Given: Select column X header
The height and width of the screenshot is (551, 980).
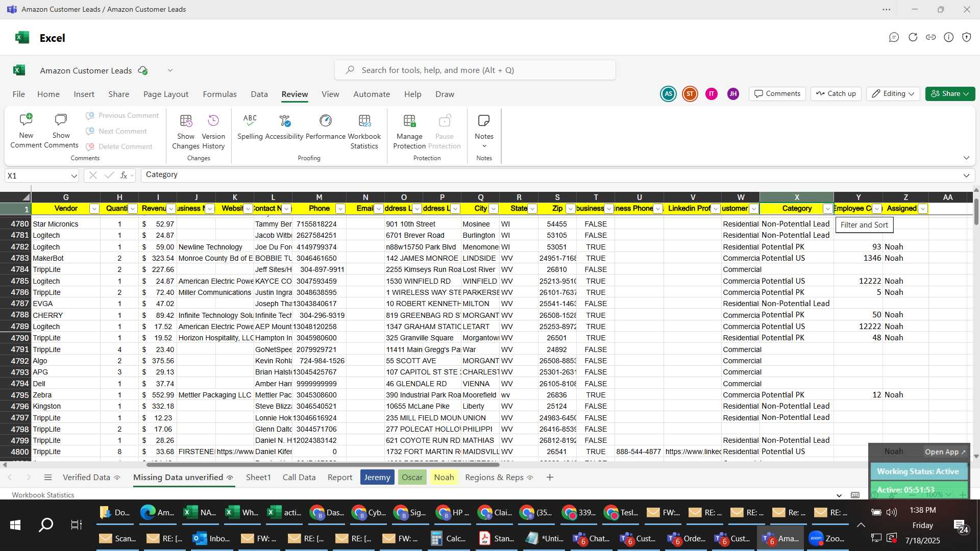Looking at the screenshot, I should coord(796,197).
